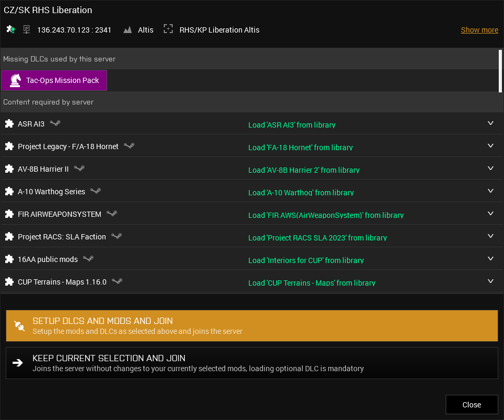Click the scenario icon beside RHS/KP Liberation Altis
Image resolution: width=504 pixels, height=420 pixels.
pos(168,30)
